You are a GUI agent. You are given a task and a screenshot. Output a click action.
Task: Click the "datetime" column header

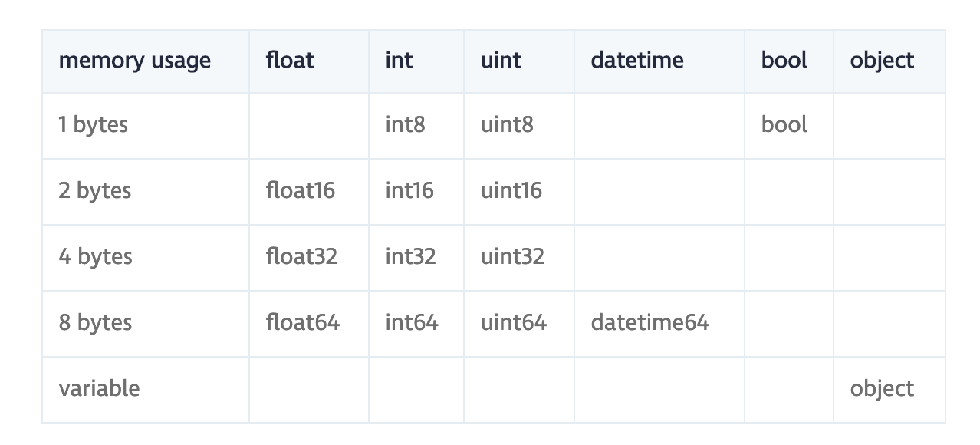(636, 61)
